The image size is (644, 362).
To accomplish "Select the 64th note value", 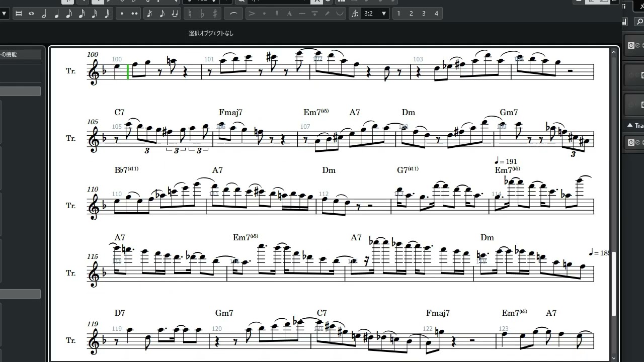I will 107,14.
